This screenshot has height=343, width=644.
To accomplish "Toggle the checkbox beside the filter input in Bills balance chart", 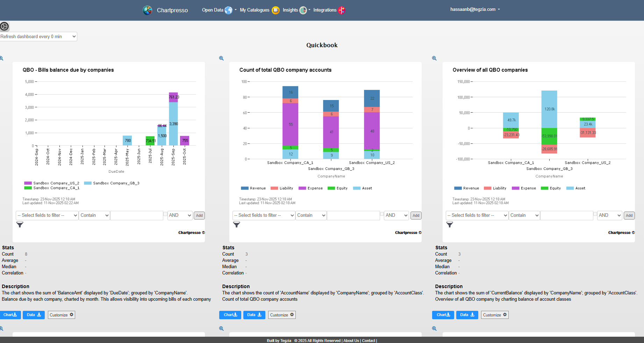I will [165, 214].
